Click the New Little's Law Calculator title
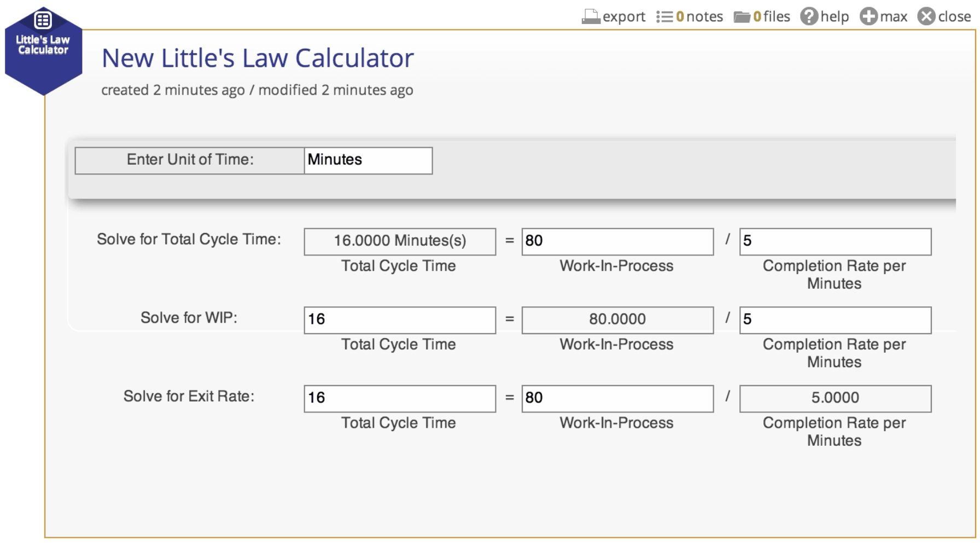 click(258, 58)
